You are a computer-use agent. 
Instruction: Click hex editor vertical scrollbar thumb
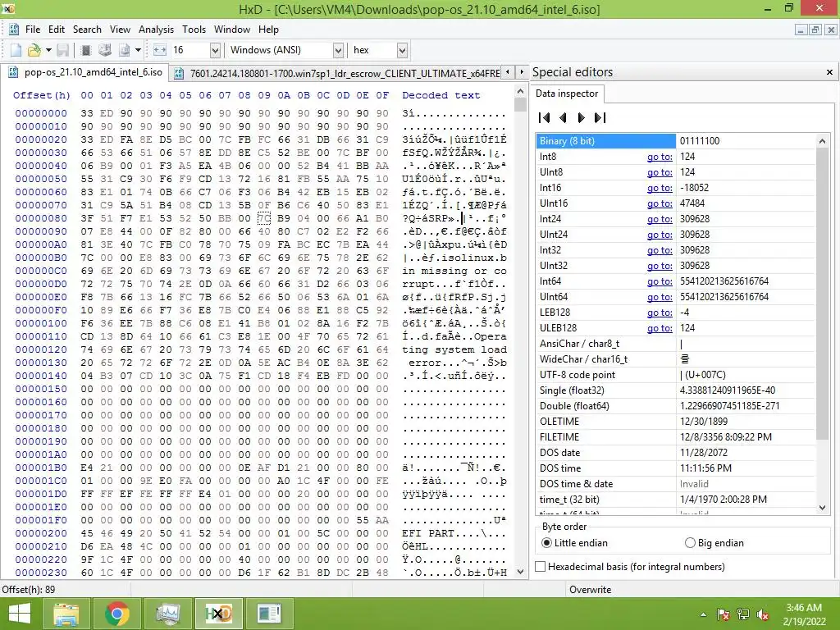pos(519,104)
